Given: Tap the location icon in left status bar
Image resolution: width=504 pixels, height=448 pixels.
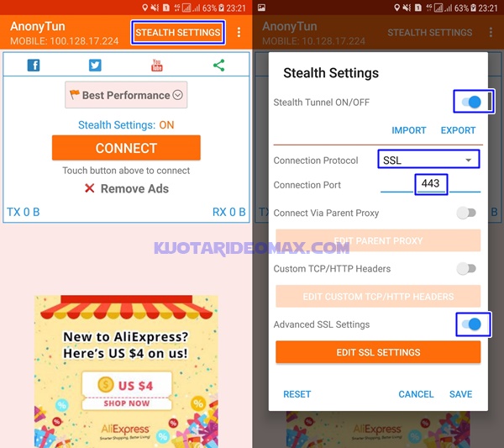Looking at the screenshot, I should click(145, 8).
